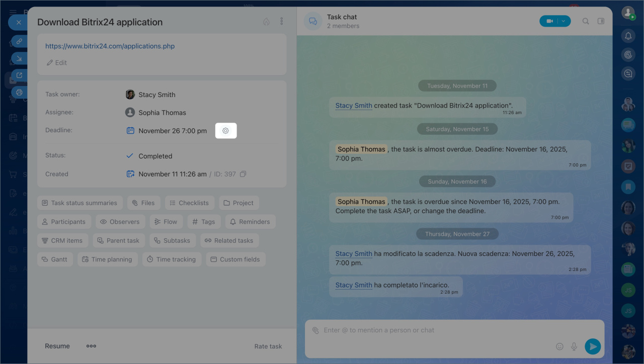This screenshot has width=644, height=364.
Task: Toggle the chat sidebar panel icon
Action: pos(600,21)
